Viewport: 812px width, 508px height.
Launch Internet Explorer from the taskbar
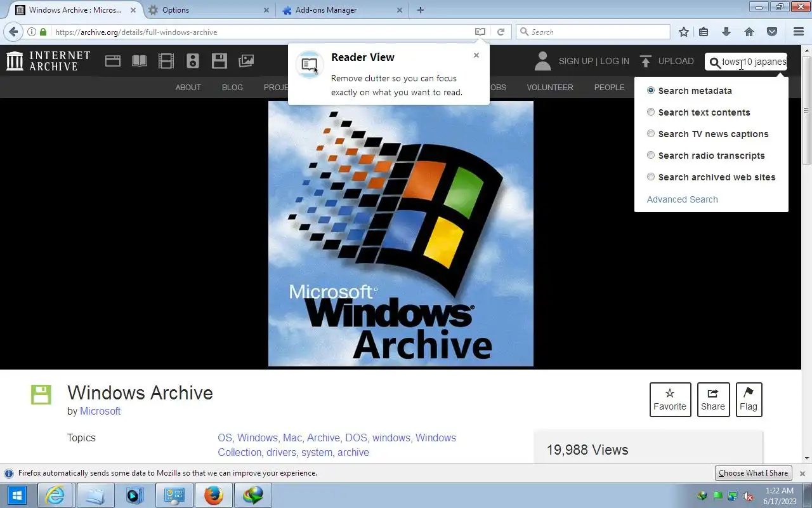[56, 495]
